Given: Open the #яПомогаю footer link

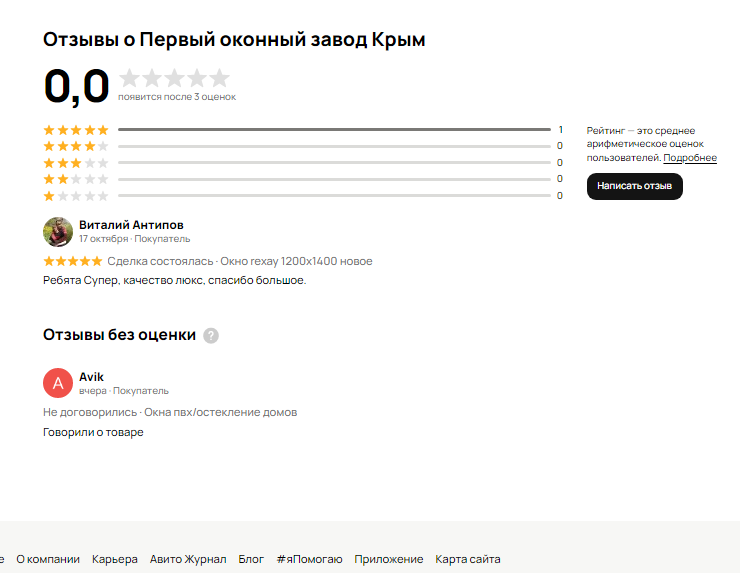Looking at the screenshot, I should (309, 559).
